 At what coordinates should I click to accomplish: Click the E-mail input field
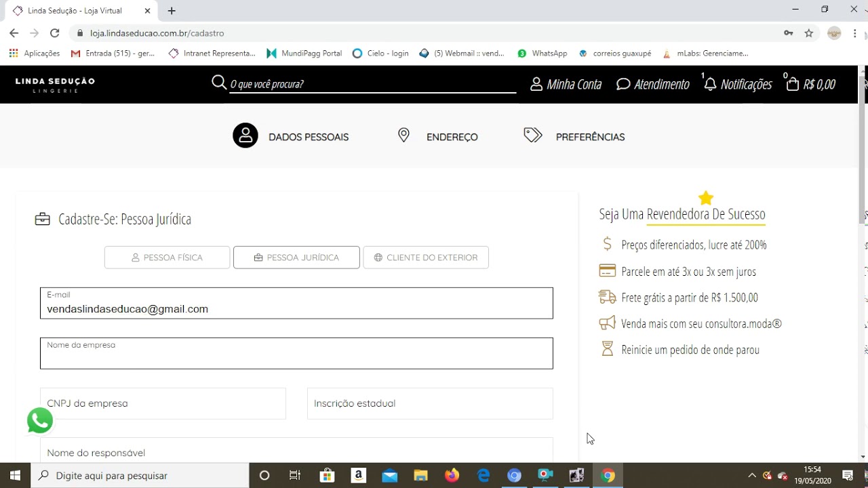(296, 303)
